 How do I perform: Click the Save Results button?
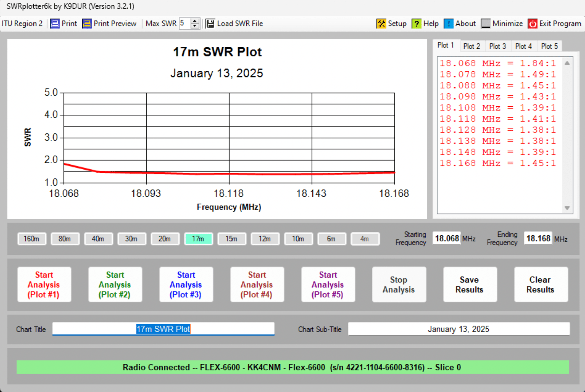(470, 284)
